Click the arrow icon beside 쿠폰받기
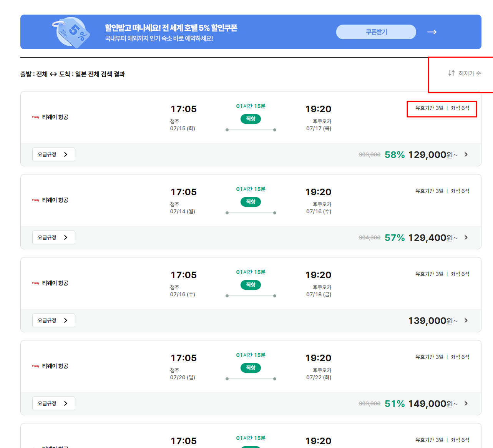Viewport: 493px width, 448px height. tap(432, 32)
